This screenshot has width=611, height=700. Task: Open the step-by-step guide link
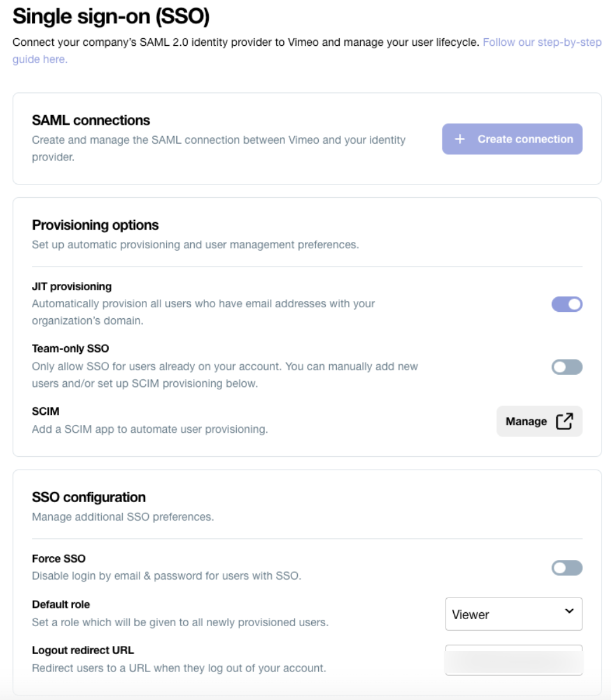tap(307, 50)
